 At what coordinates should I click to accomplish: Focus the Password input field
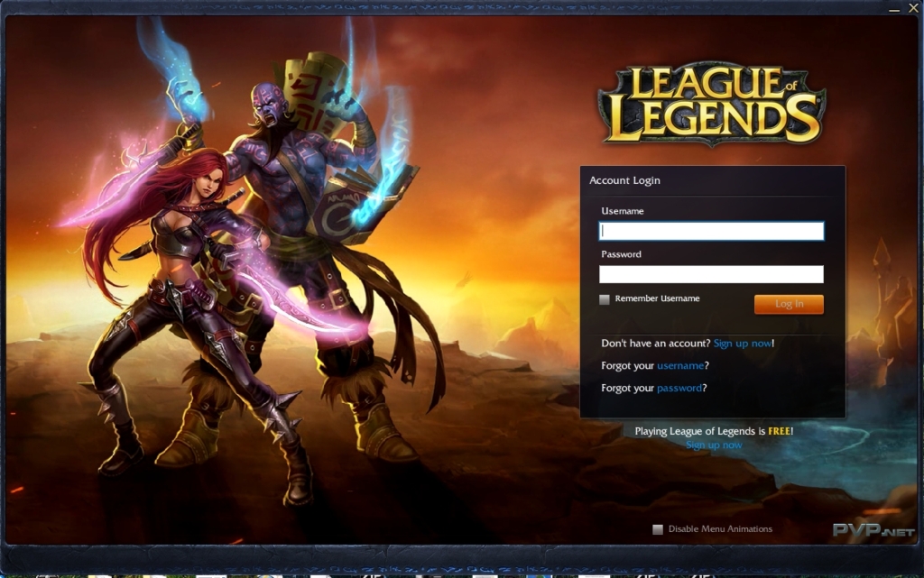[x=711, y=274]
